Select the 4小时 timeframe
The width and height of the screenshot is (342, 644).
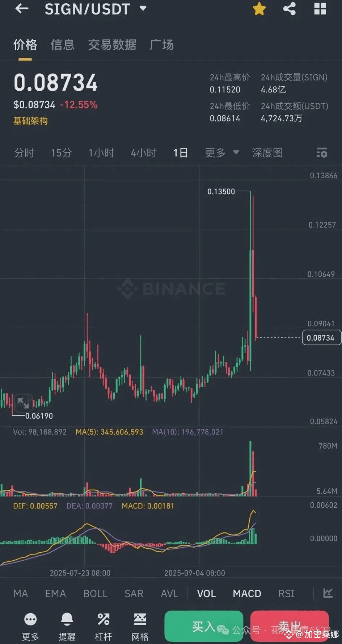pos(143,153)
